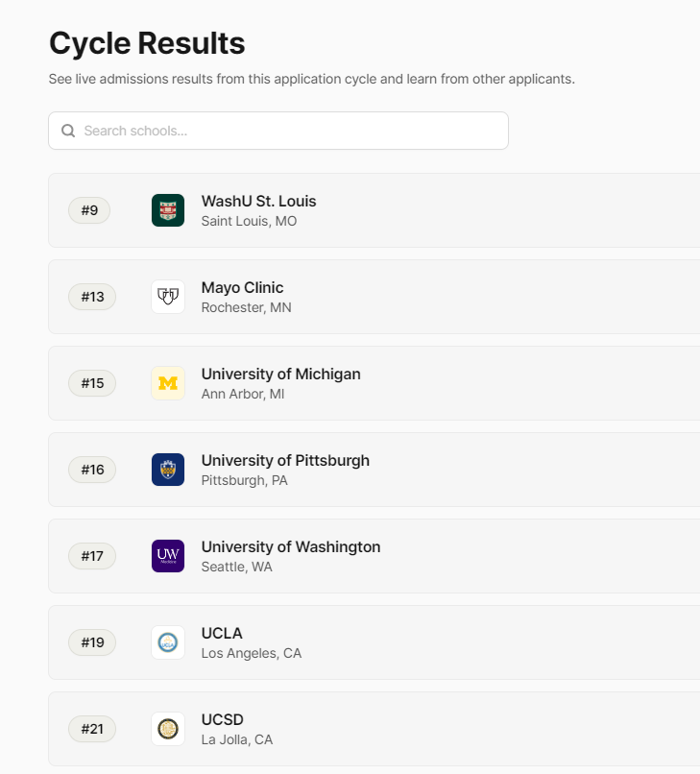
Task: Click the Los Angeles, CA location text
Action: 251,653
